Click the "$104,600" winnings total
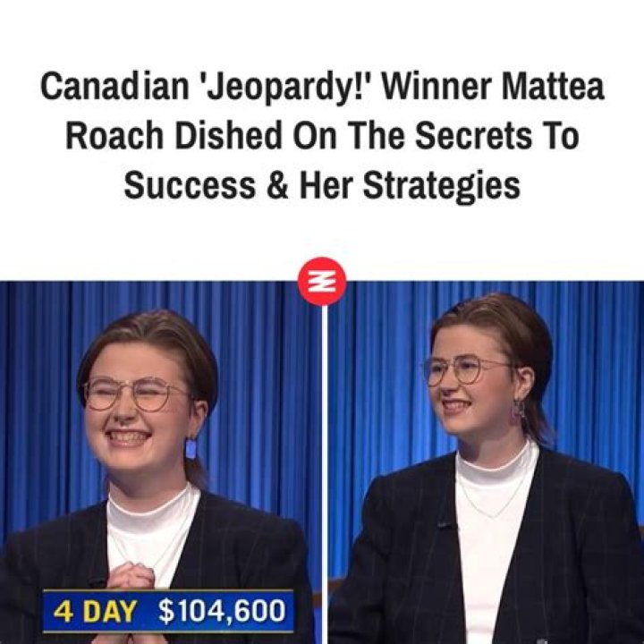 (x=222, y=611)
